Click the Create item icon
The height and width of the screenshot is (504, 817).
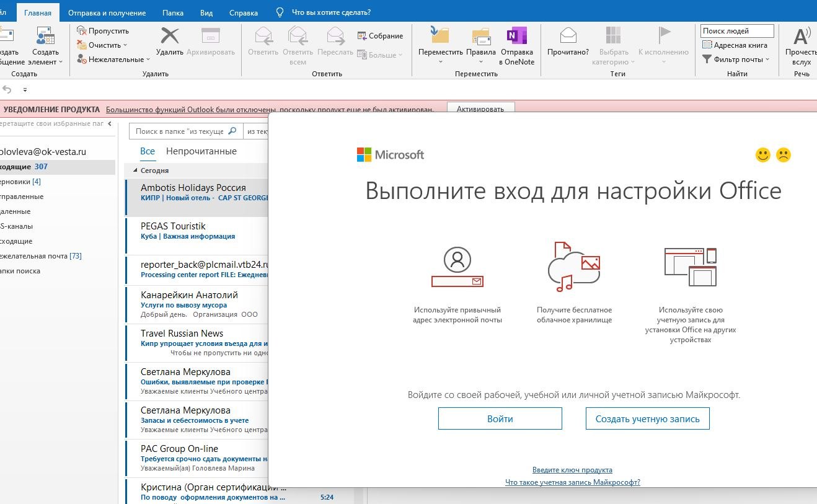[45, 36]
